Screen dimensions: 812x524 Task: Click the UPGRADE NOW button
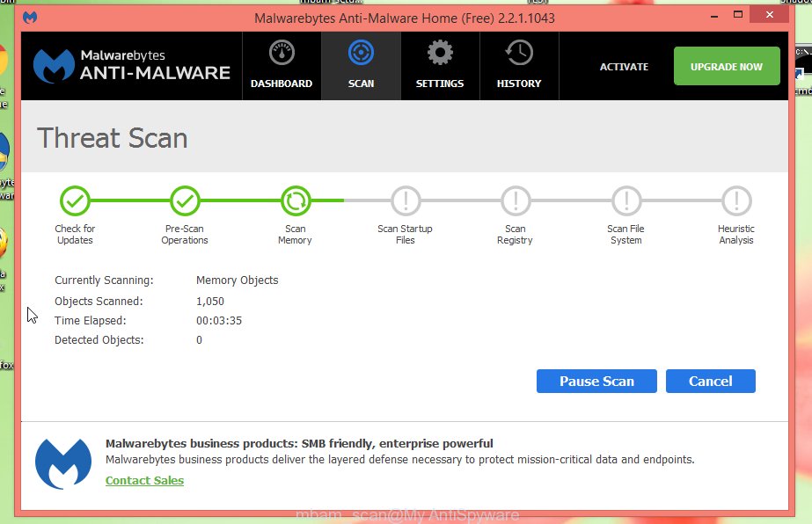727,66
